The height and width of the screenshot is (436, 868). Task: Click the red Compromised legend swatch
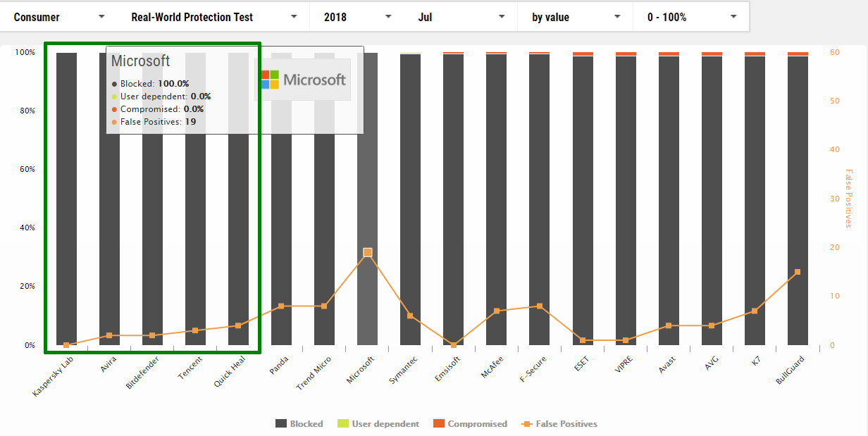(439, 424)
